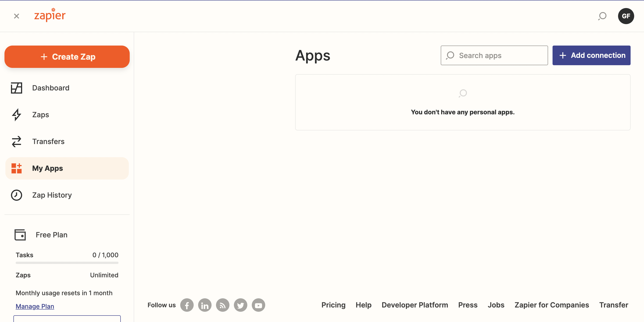This screenshot has height=322, width=644.
Task: Close the sidebar with the X icon
Action: pos(17,16)
